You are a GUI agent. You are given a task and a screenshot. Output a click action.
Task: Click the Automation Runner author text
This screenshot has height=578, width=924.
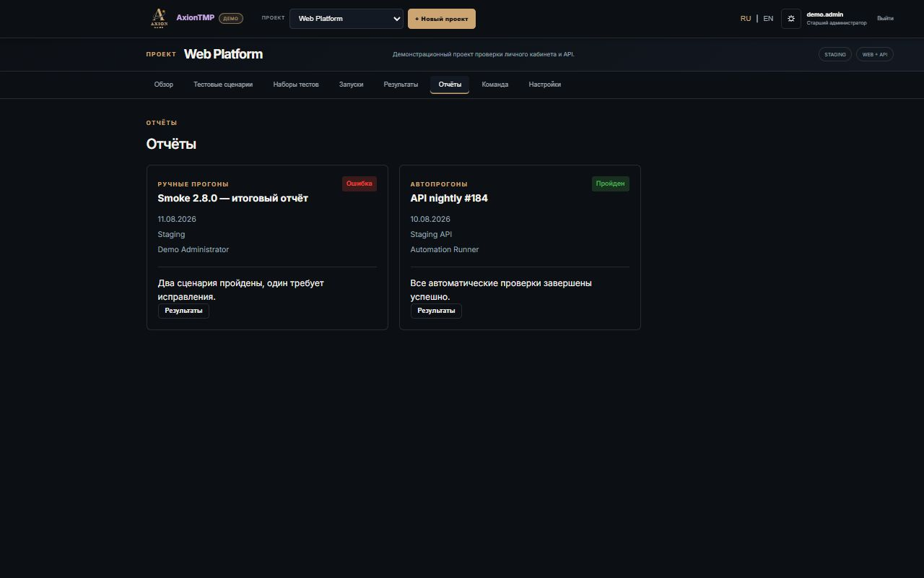445,249
